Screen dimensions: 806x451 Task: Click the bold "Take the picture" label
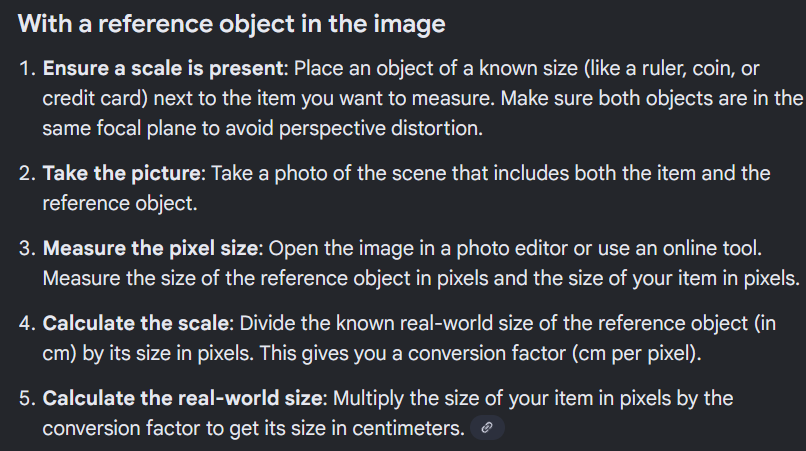pyautogui.click(x=123, y=174)
